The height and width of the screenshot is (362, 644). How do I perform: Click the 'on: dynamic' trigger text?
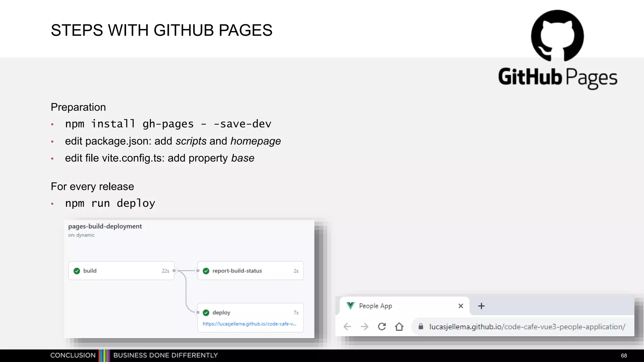tap(81, 235)
